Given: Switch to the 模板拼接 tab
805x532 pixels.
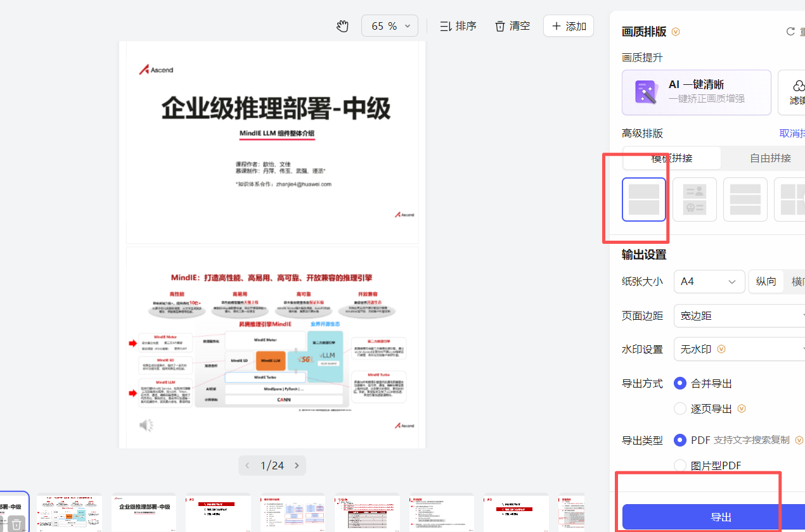Looking at the screenshot, I should [672, 158].
